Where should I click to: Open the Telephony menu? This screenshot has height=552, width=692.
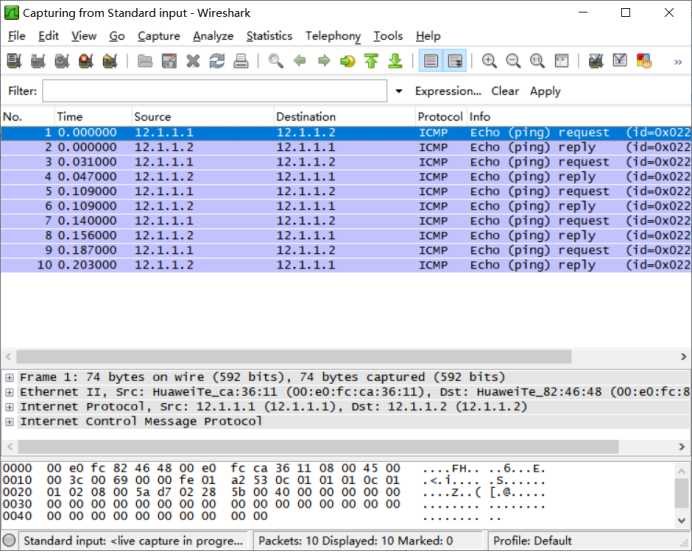click(x=333, y=36)
